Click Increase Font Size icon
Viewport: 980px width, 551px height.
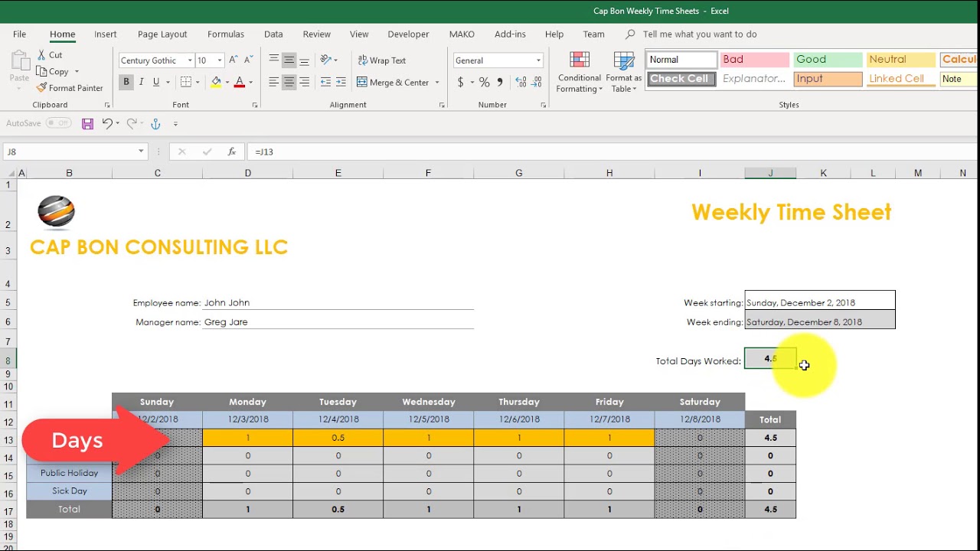point(235,60)
